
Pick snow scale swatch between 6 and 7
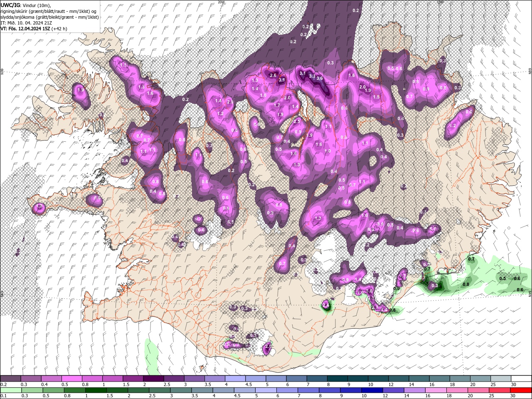296,379
